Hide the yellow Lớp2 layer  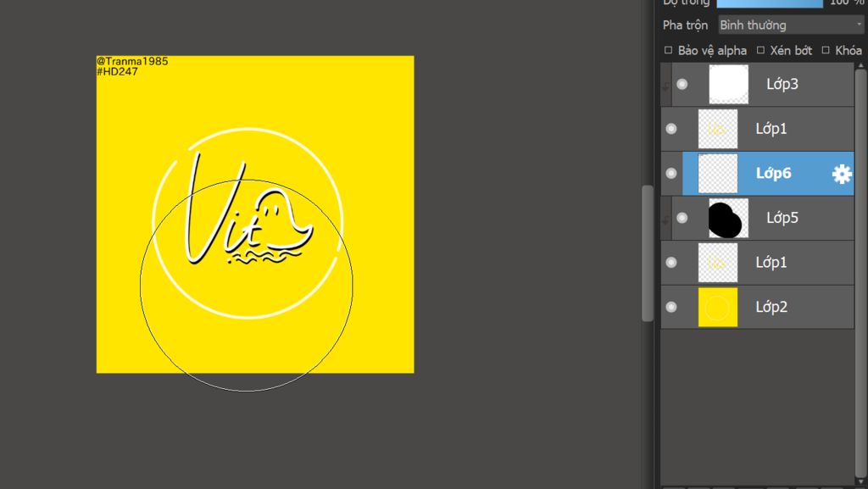[x=671, y=307]
